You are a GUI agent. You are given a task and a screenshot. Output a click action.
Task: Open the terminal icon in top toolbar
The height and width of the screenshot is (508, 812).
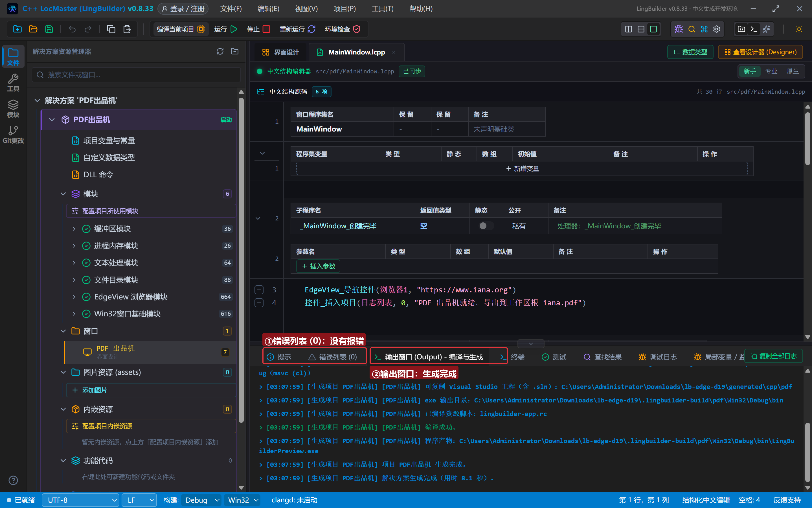click(x=754, y=29)
